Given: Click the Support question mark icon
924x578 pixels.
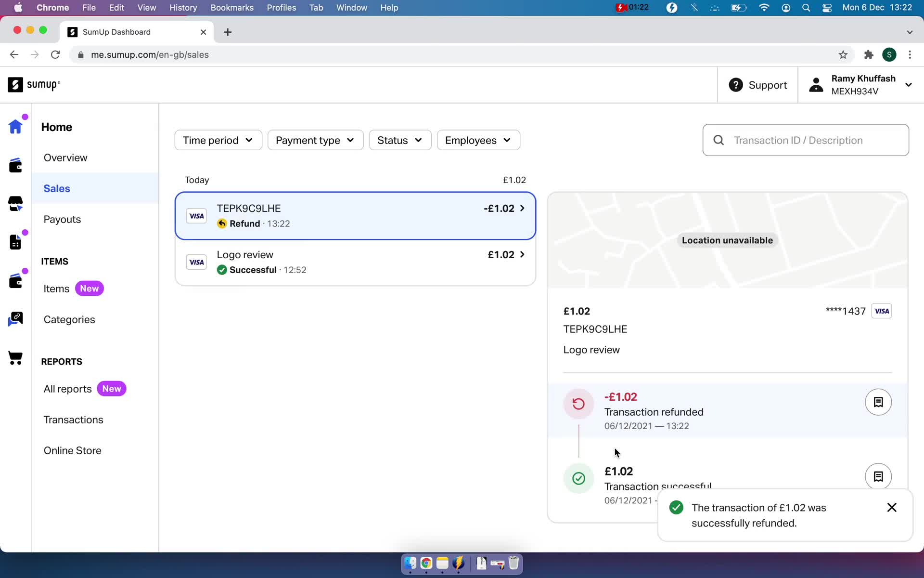Looking at the screenshot, I should point(735,85).
